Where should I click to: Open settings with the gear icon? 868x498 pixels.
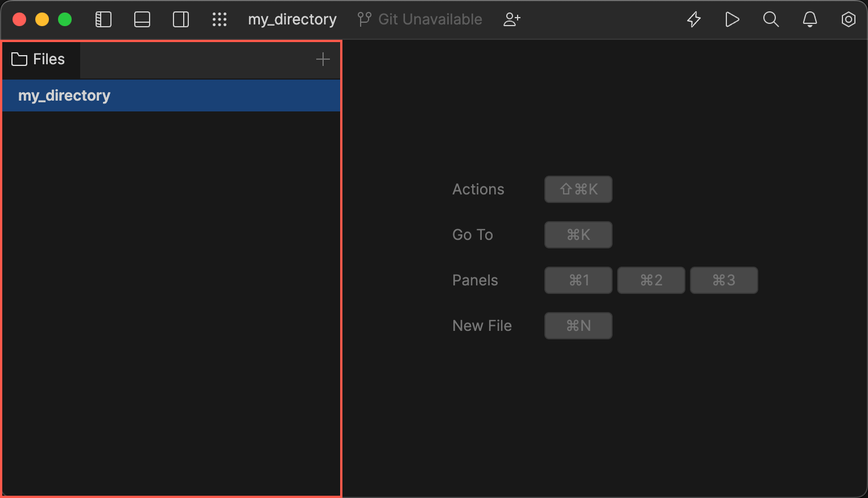click(848, 19)
